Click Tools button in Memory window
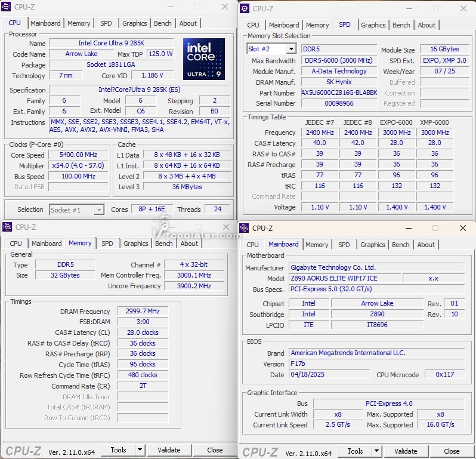 pyautogui.click(x=118, y=449)
